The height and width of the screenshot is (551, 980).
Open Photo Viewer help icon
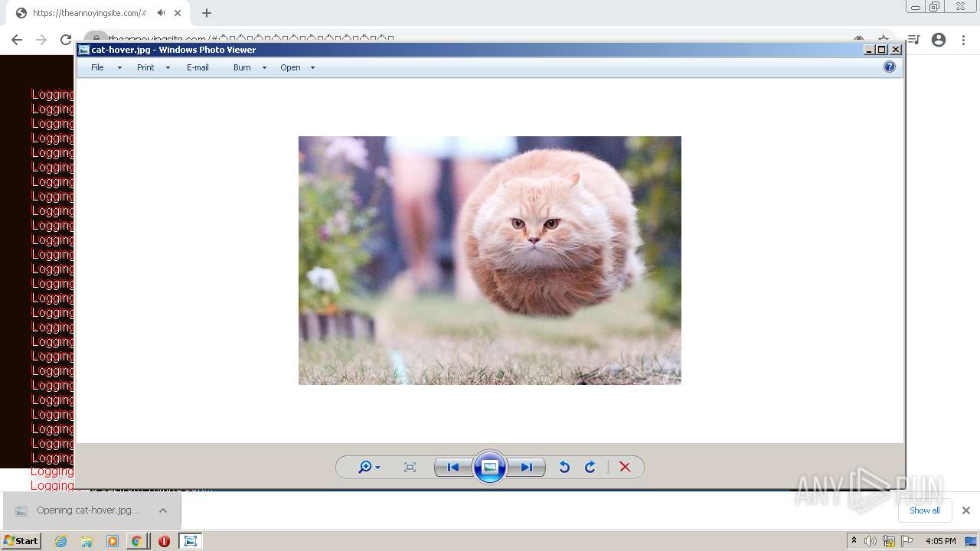[x=890, y=67]
